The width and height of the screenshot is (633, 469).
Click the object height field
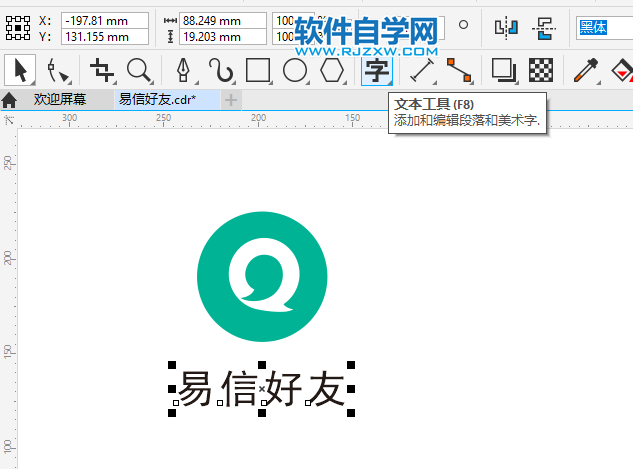(223, 37)
